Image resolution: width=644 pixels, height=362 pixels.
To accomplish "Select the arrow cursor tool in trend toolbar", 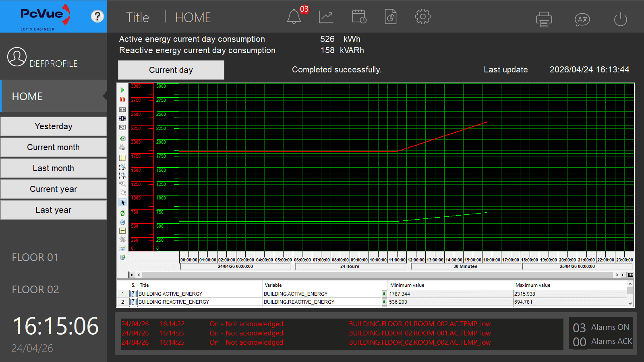I will point(123,202).
